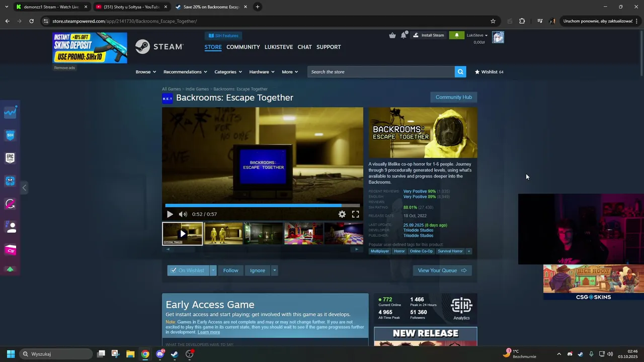Go back with the browser back arrow
The height and width of the screenshot is (362, 644).
click(x=7, y=21)
